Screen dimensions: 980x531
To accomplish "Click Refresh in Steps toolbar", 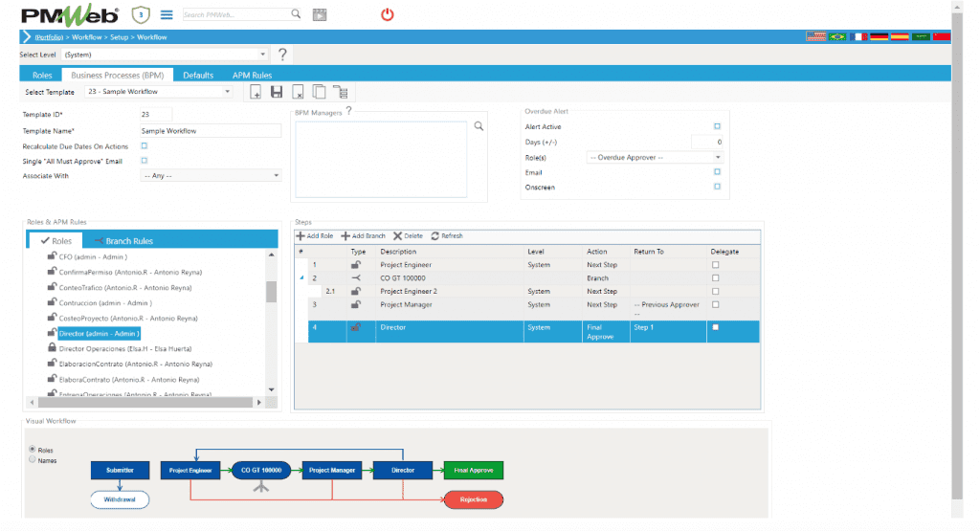I will click(447, 236).
